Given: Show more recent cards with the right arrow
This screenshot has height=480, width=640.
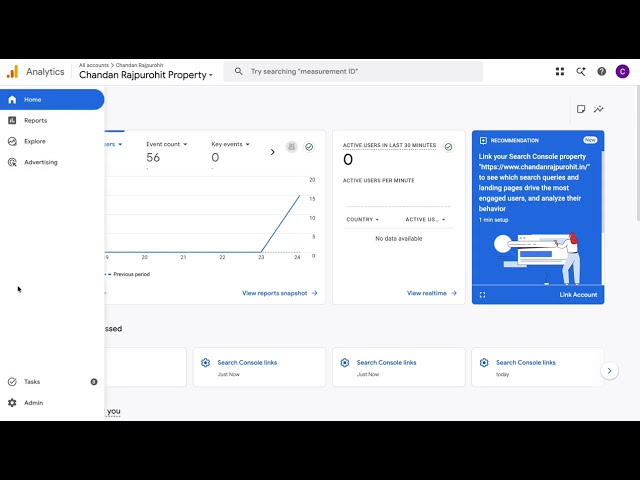Looking at the screenshot, I should coord(609,371).
